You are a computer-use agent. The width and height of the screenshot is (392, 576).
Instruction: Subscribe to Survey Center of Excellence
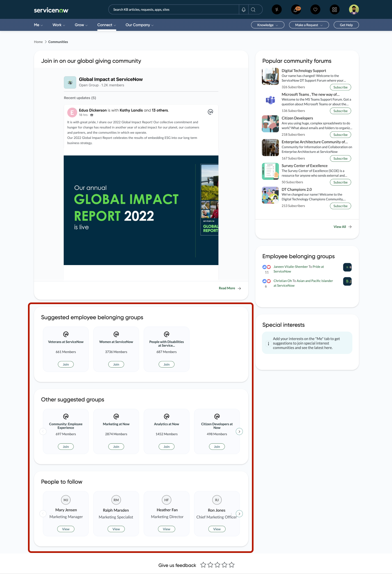(340, 182)
